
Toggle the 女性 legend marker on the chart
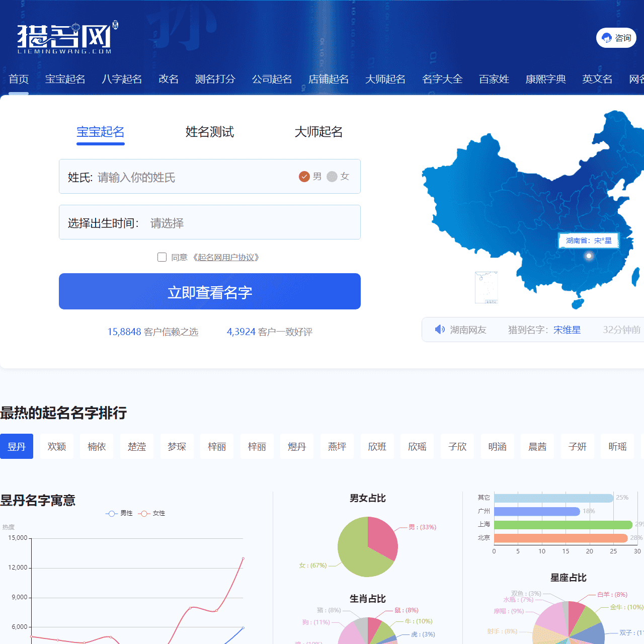coord(144,513)
